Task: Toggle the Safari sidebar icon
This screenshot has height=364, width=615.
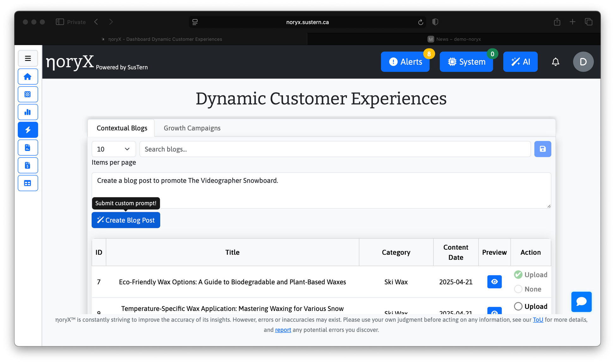Action: click(x=60, y=22)
